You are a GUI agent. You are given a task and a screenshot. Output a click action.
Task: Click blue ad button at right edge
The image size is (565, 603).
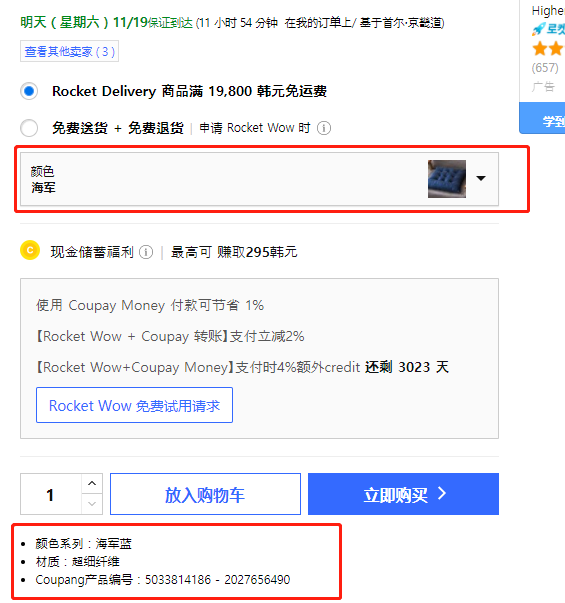pos(542,118)
